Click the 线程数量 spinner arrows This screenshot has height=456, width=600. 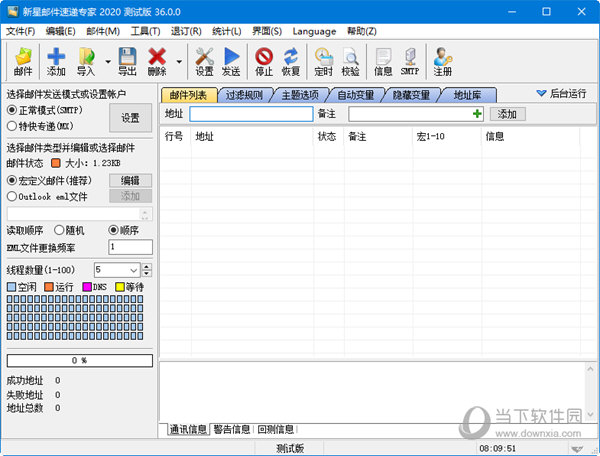point(147,270)
